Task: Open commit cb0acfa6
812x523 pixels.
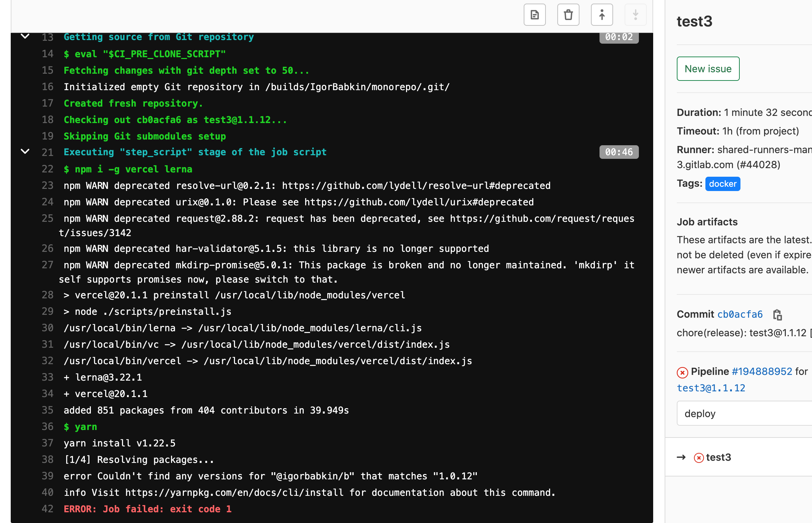Action: [740, 314]
